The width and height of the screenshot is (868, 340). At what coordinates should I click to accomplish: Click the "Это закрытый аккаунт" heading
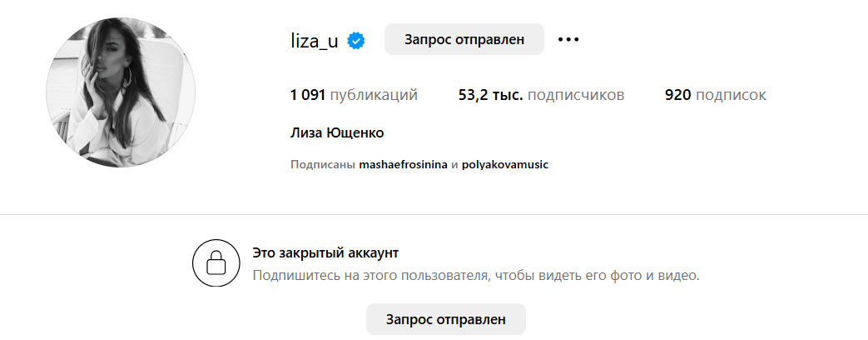[325, 252]
